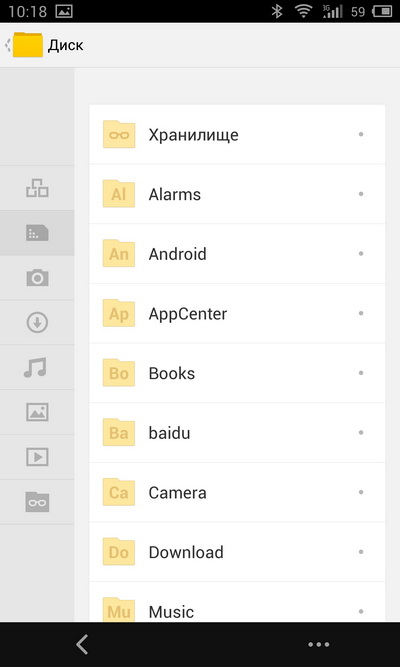This screenshot has height=667, width=400.
Task: Show music files via note icon
Action: 35,368
